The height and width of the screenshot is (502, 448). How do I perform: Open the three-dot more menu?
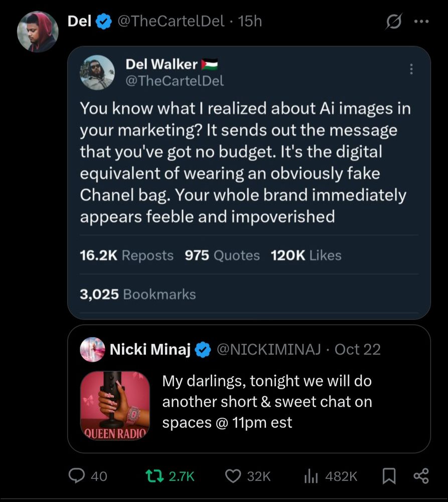click(420, 22)
